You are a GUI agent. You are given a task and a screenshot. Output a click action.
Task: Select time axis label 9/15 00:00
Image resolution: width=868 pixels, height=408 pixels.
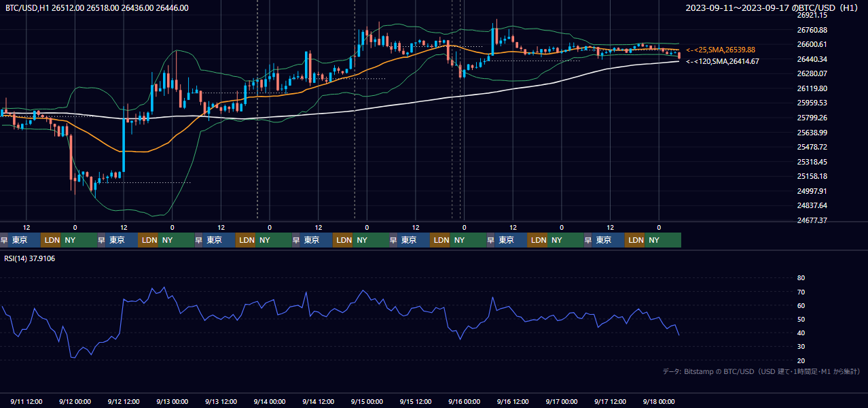[367, 401]
